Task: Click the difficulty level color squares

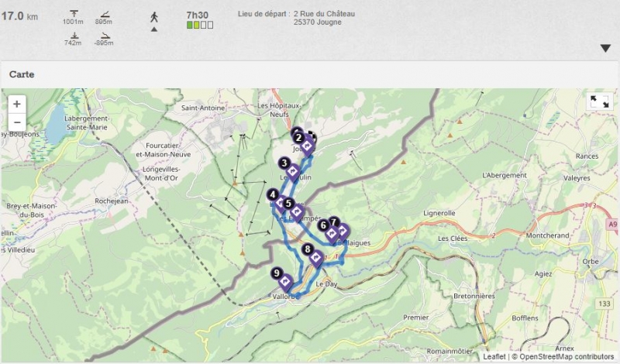Action: [x=200, y=25]
